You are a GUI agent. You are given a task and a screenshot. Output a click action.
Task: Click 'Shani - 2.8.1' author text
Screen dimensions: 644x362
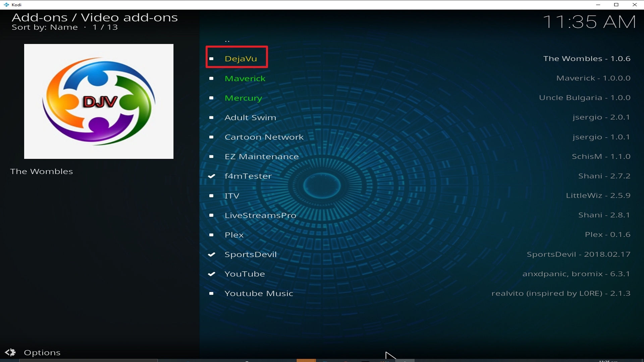click(604, 215)
